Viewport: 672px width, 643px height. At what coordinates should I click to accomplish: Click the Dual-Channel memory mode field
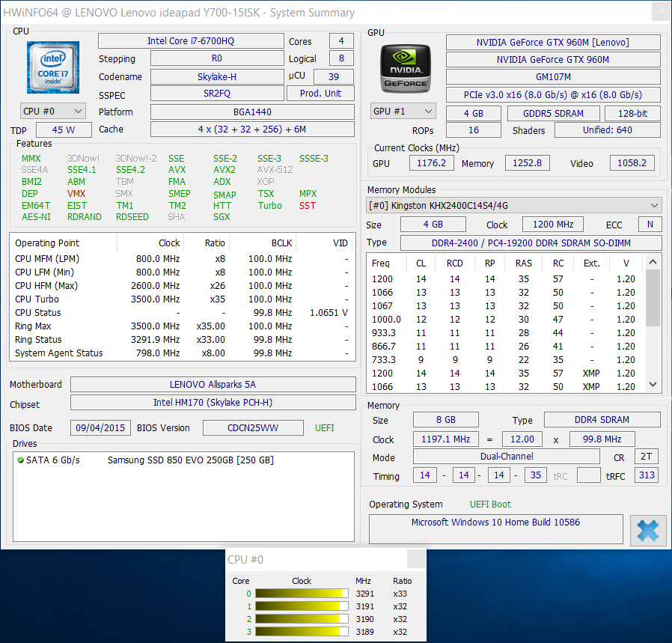tap(507, 457)
